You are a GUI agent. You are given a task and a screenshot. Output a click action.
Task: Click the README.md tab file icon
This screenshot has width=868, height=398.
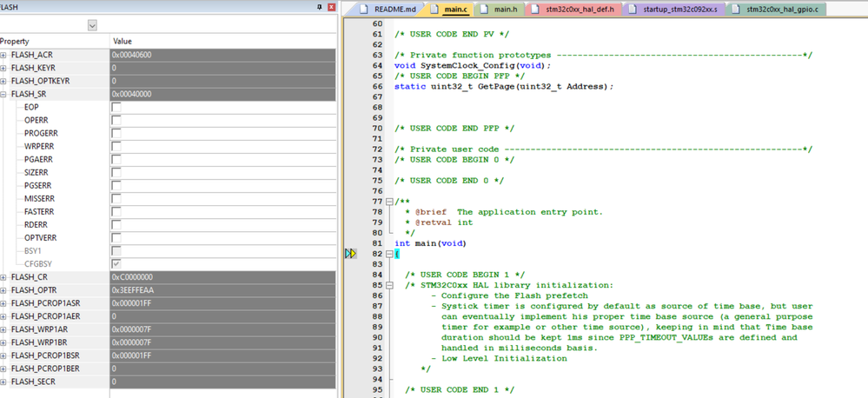(364, 9)
